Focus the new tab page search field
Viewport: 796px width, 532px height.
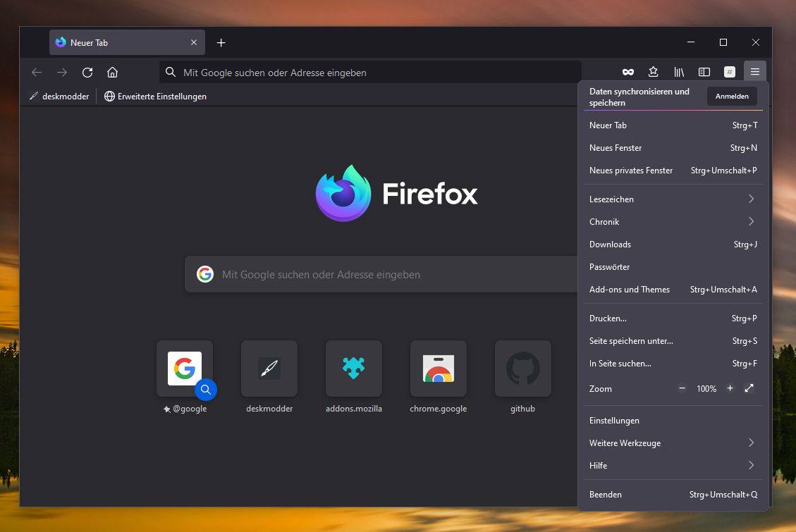[x=381, y=274]
